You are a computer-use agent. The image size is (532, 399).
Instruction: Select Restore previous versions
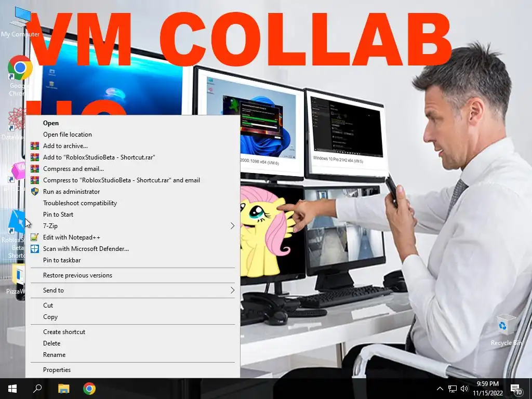point(132,275)
